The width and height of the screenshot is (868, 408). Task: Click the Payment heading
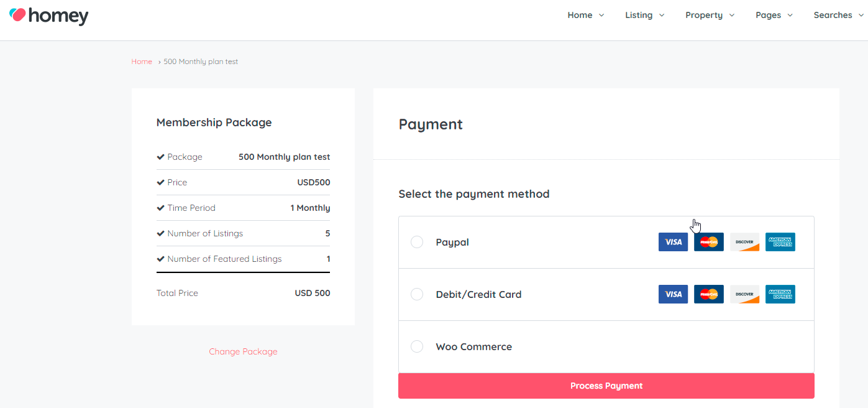[x=431, y=124]
